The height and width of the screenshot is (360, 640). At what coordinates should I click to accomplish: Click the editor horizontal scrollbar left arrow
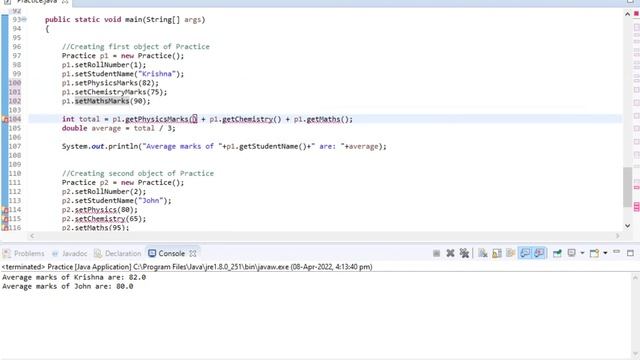(32, 236)
